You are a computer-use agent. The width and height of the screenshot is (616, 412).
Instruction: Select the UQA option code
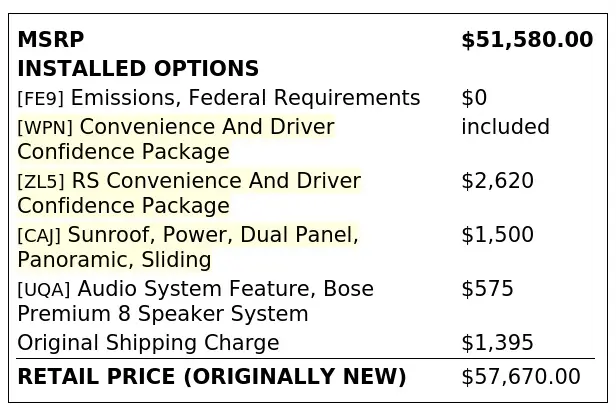(x=44, y=289)
